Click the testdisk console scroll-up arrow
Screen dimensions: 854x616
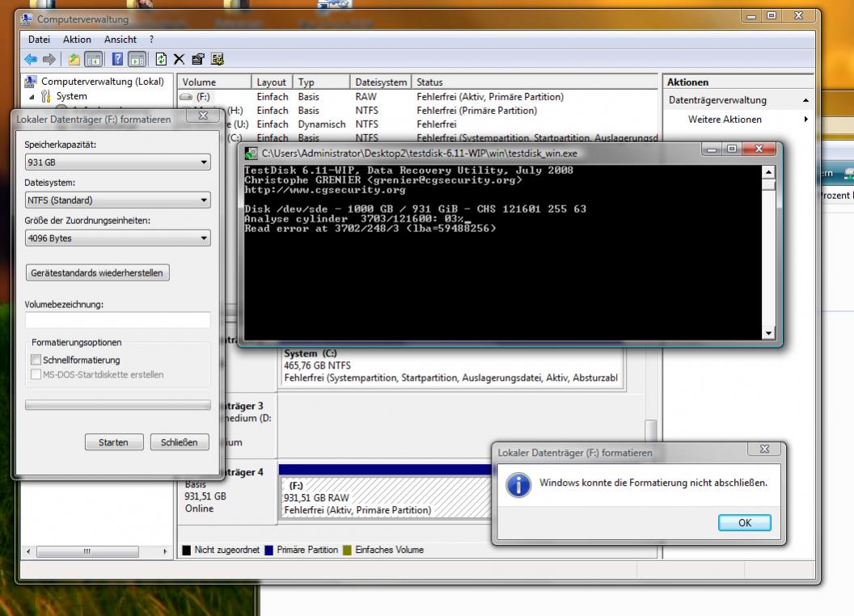pos(768,172)
